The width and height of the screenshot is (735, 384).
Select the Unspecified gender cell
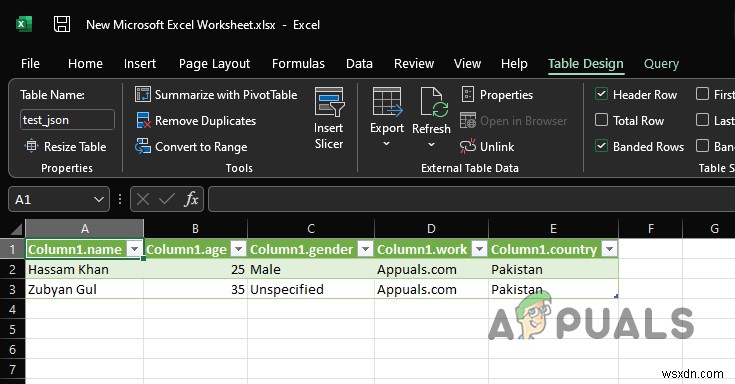tap(311, 289)
